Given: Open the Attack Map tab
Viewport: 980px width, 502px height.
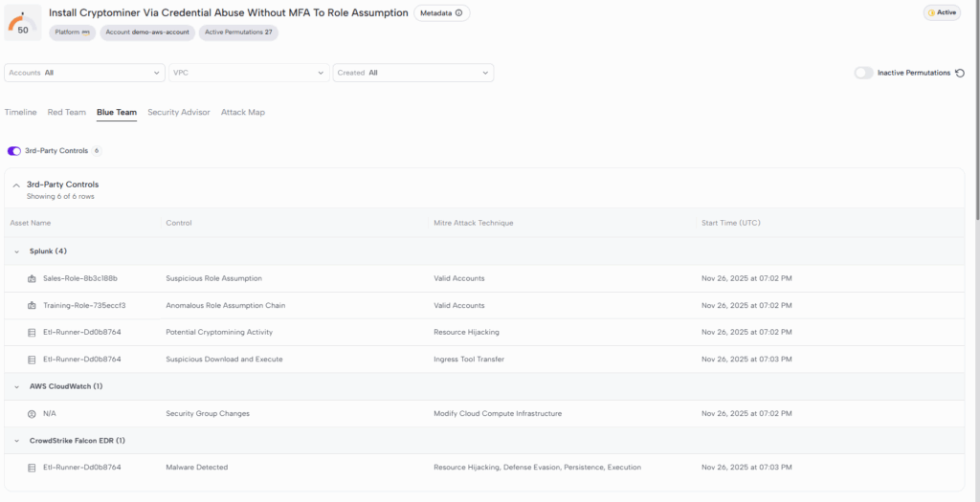Looking at the screenshot, I should 243,113.
